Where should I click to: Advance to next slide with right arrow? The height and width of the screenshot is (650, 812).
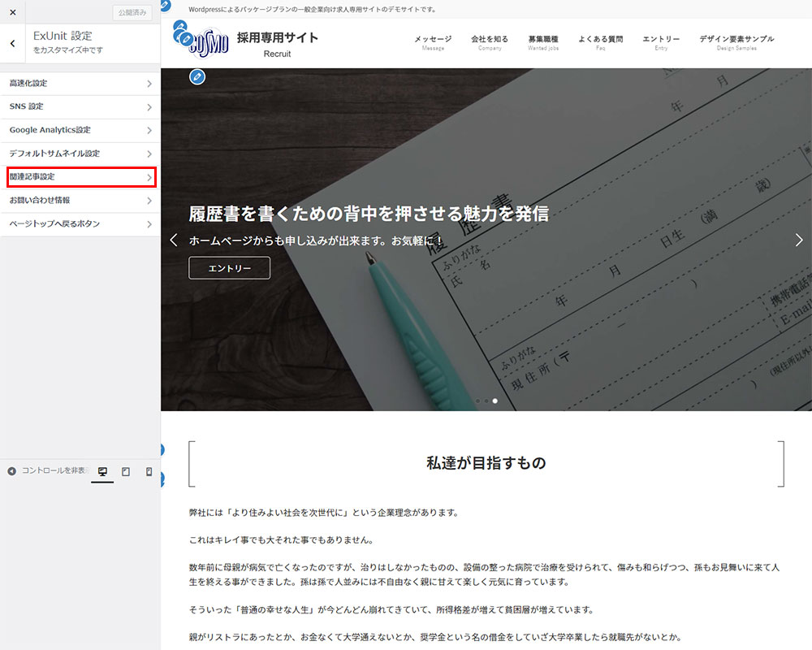coord(799,240)
